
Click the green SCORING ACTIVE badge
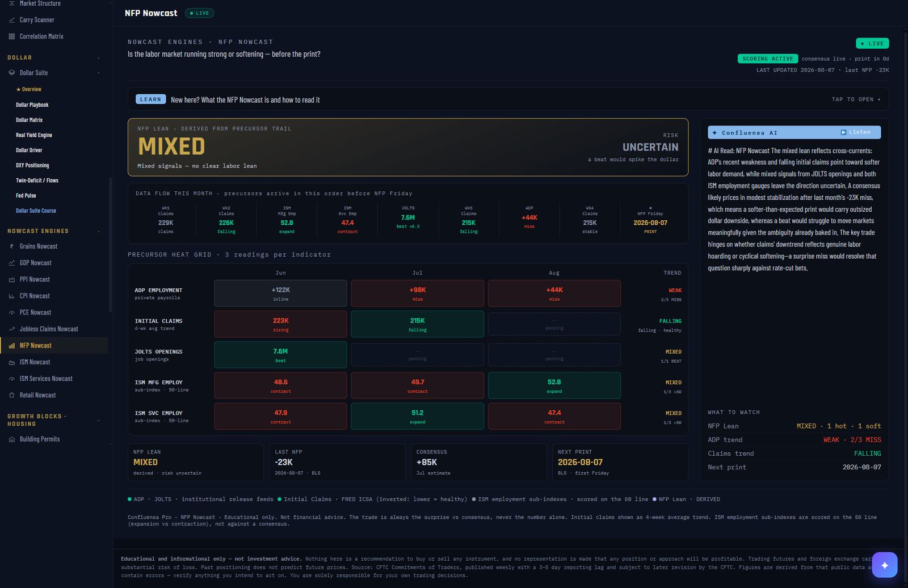(x=768, y=58)
